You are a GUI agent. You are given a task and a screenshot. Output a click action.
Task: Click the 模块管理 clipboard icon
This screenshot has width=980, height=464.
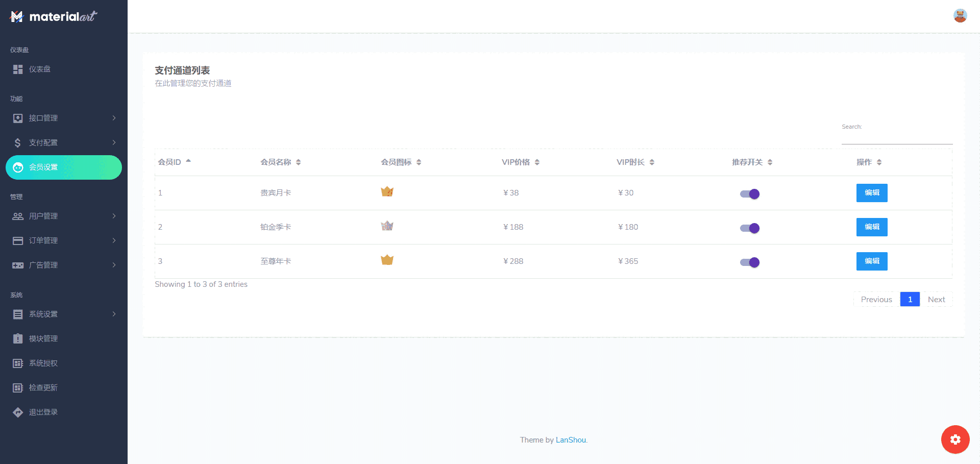pyautogui.click(x=18, y=338)
